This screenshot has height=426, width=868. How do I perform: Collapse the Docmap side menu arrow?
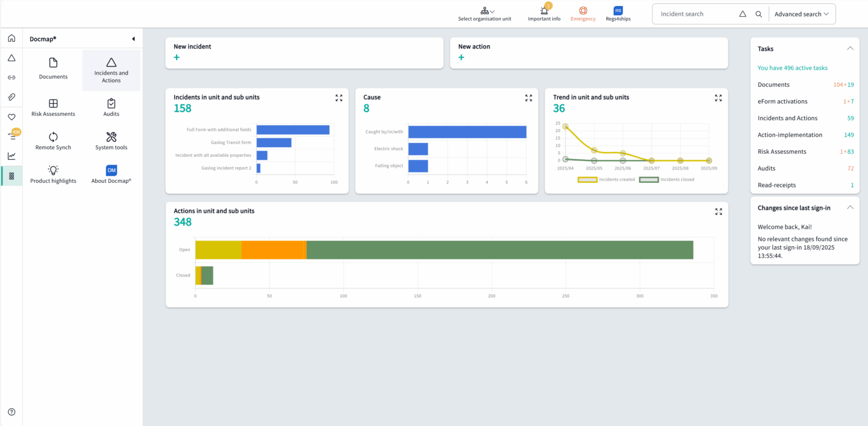[x=133, y=39]
